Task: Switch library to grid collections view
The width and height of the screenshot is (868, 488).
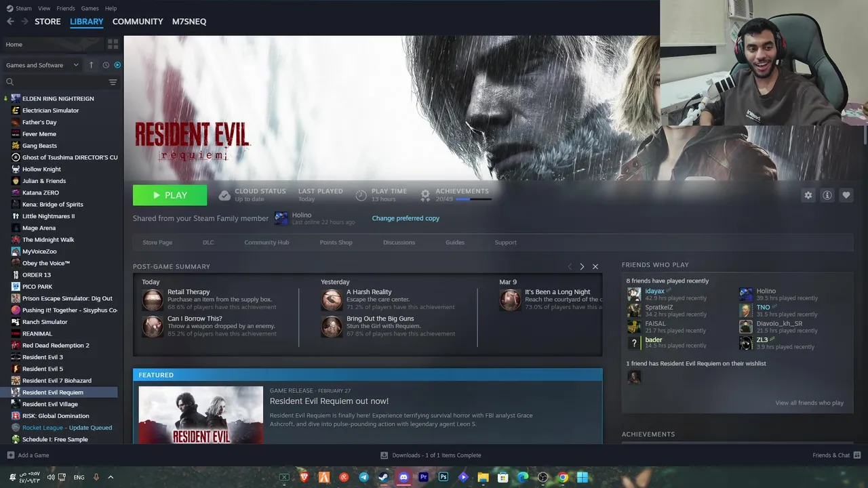Action: (x=113, y=44)
